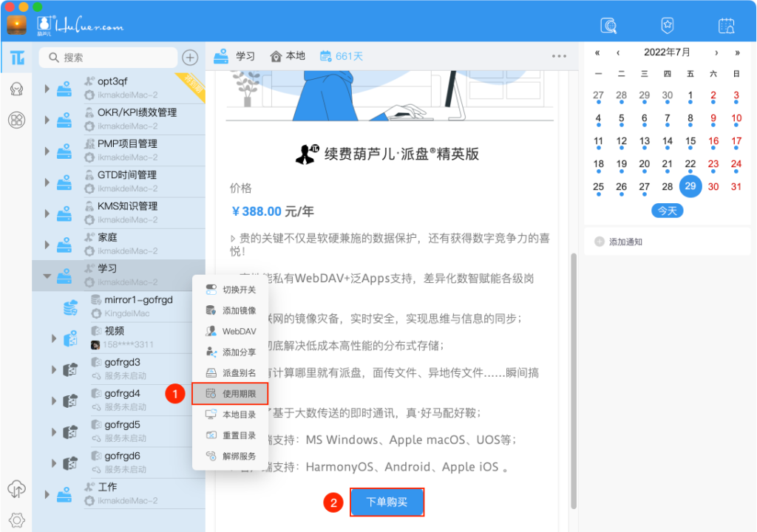
Task: Click the cloud sync sidebar icon
Action: tap(17, 489)
